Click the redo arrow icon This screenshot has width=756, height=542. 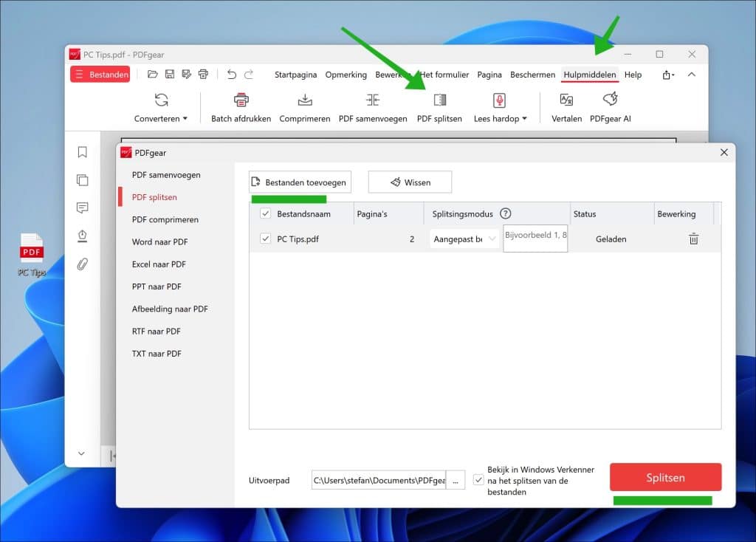point(249,75)
